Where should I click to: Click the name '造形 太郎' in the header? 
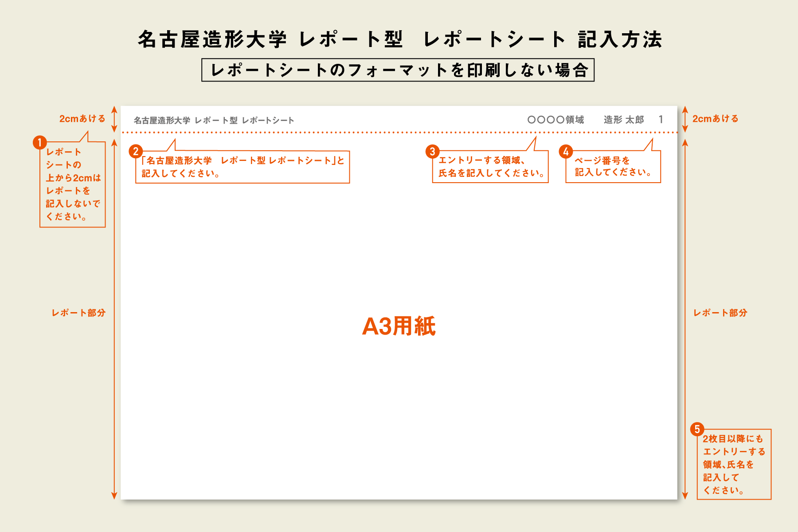[623, 120]
